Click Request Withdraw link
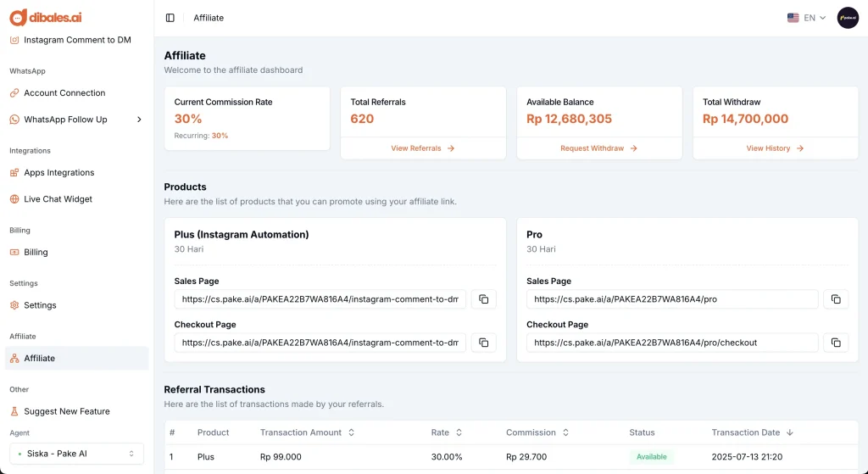Screen dimensions: 868x474 (x=598, y=148)
